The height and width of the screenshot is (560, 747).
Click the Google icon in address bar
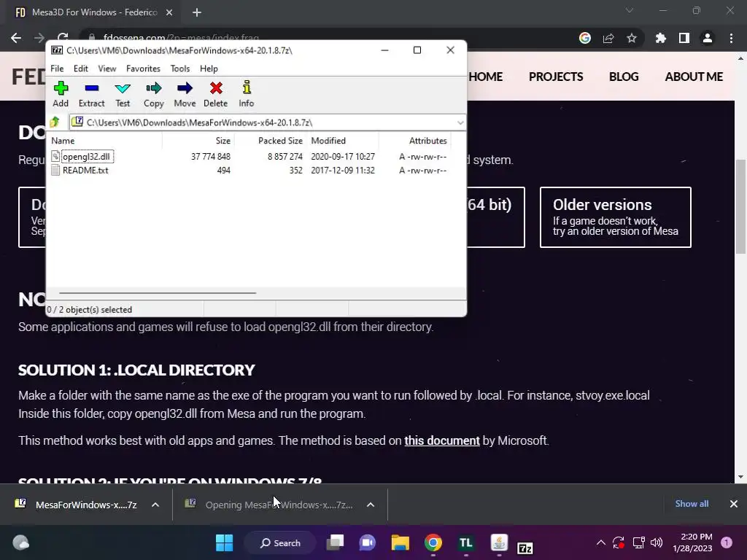[584, 38]
